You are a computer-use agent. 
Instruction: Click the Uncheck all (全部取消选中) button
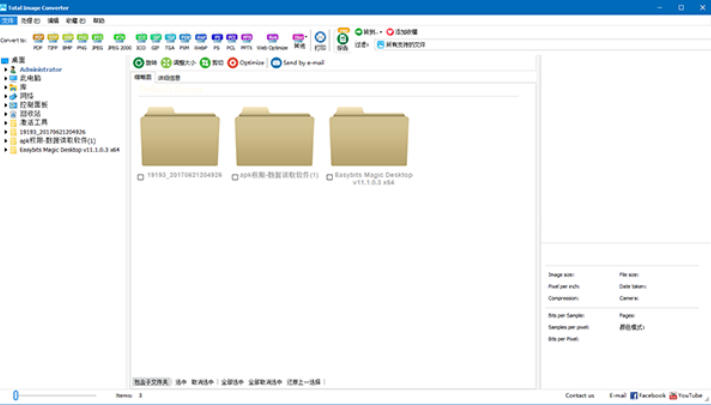pyautogui.click(x=265, y=382)
